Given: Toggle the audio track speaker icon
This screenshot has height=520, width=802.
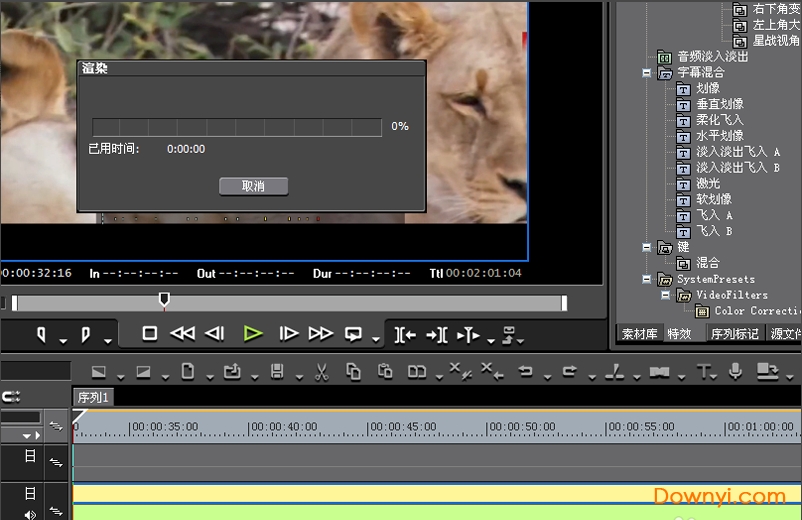Looking at the screenshot, I should click(30, 514).
